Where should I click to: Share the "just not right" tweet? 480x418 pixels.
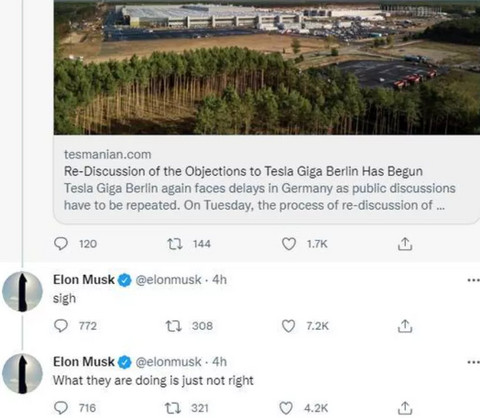pyautogui.click(x=405, y=408)
